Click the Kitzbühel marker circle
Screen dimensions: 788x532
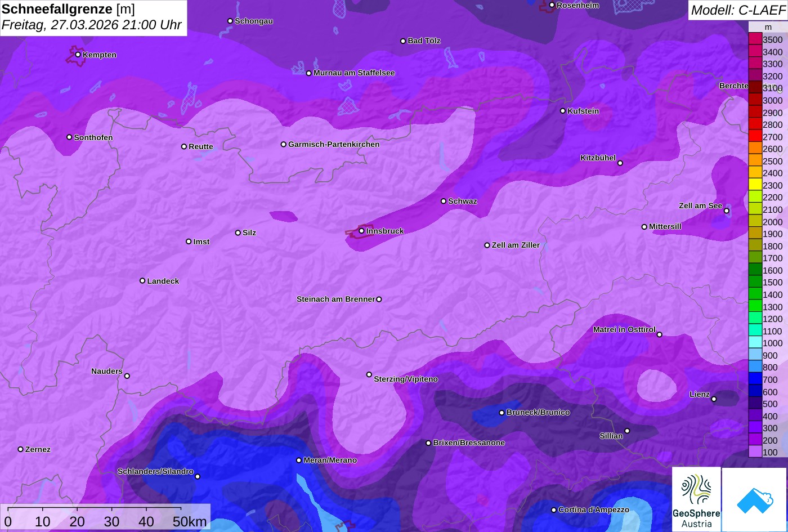point(620,163)
